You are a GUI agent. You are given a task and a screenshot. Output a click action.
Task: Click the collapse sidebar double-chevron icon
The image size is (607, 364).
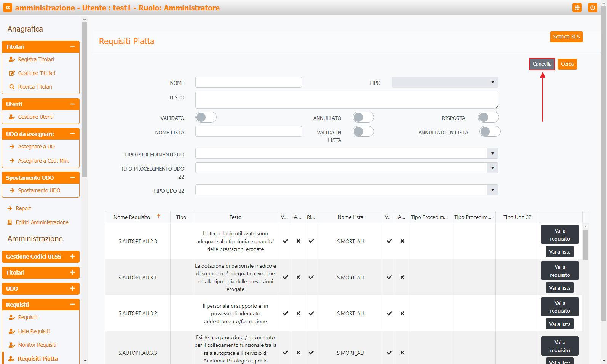pos(8,8)
